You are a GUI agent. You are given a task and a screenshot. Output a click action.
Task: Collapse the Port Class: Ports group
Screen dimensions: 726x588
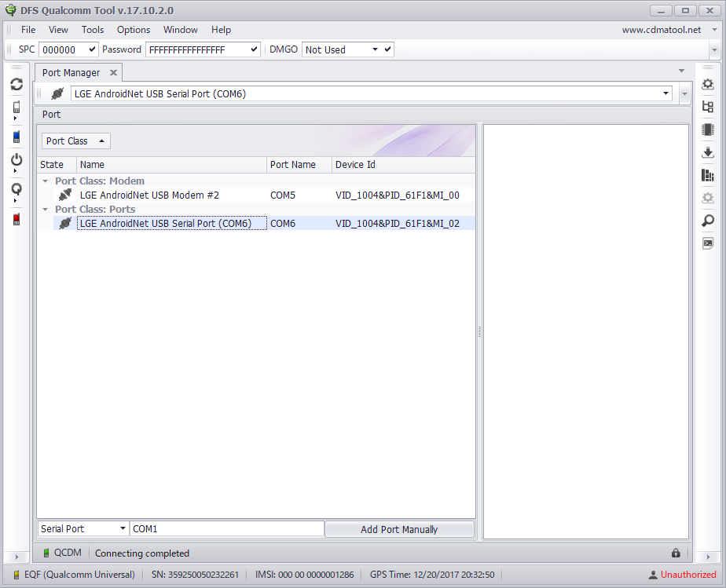point(46,210)
